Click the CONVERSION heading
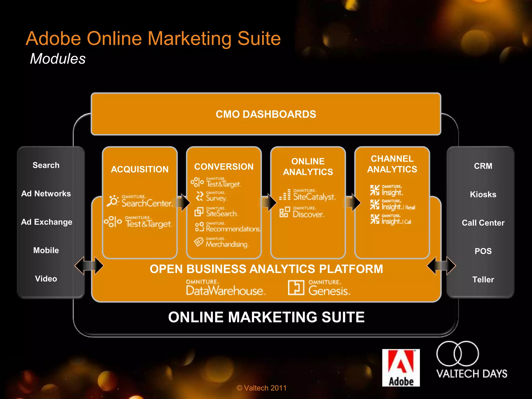Viewport: 532px width, 399px height. pos(224,167)
